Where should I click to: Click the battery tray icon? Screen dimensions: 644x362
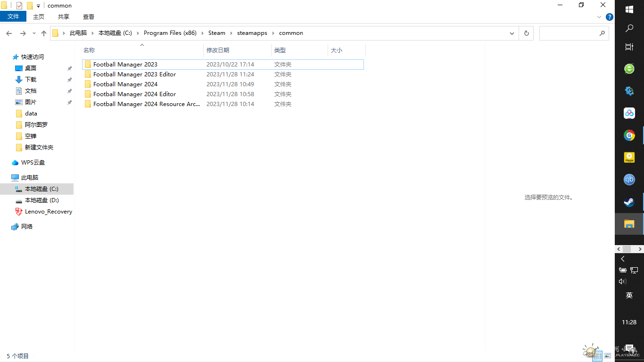coord(622,270)
